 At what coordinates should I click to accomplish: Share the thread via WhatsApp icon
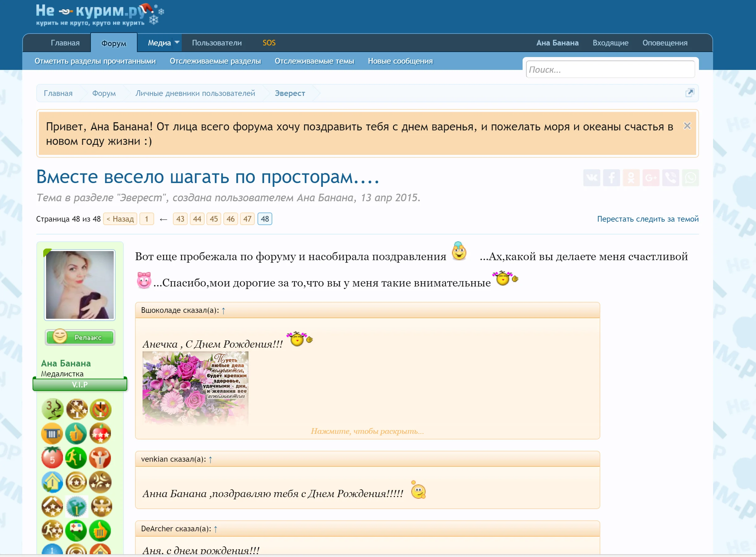point(690,178)
